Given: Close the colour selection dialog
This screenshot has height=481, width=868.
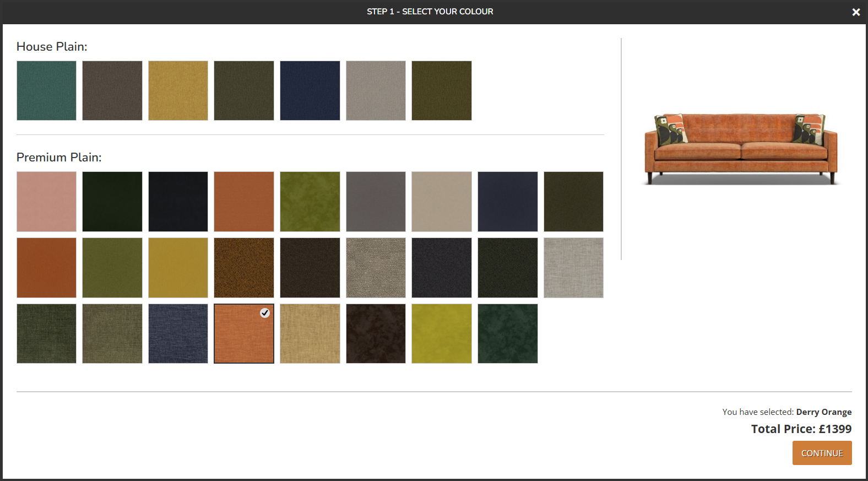Looking at the screenshot, I should (856, 12).
